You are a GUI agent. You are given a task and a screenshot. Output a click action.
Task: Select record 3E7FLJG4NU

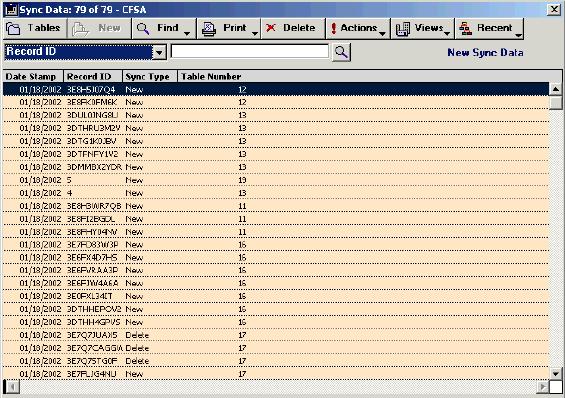click(x=276, y=374)
